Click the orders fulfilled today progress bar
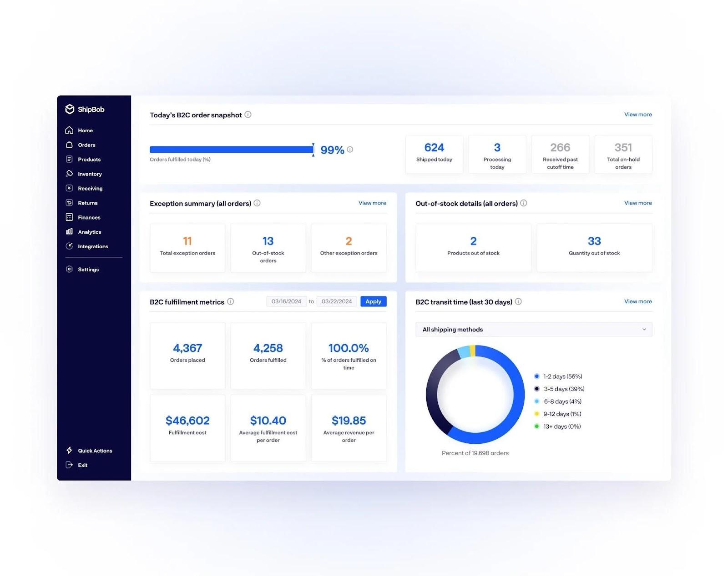This screenshot has height=576, width=728. 231,149
